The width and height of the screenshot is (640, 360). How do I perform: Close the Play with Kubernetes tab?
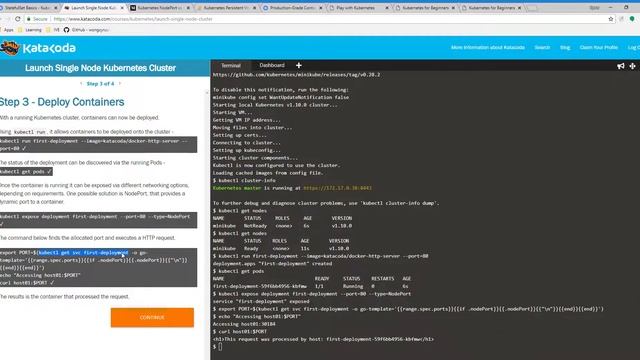click(x=387, y=8)
